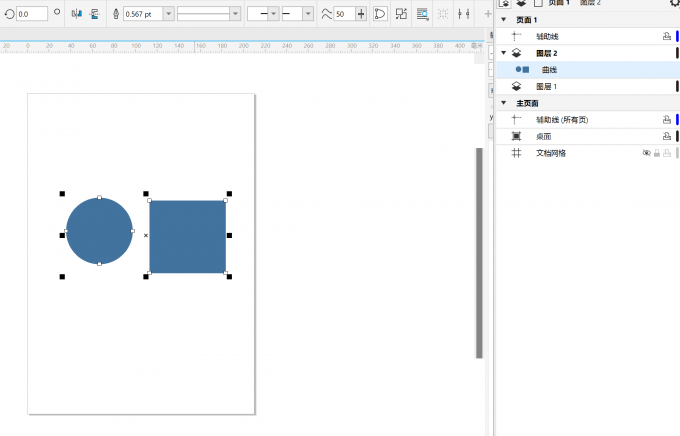This screenshot has width=680, height=436.
Task: Toggle print icon for 辅助线 (所有页)
Action: tap(666, 120)
